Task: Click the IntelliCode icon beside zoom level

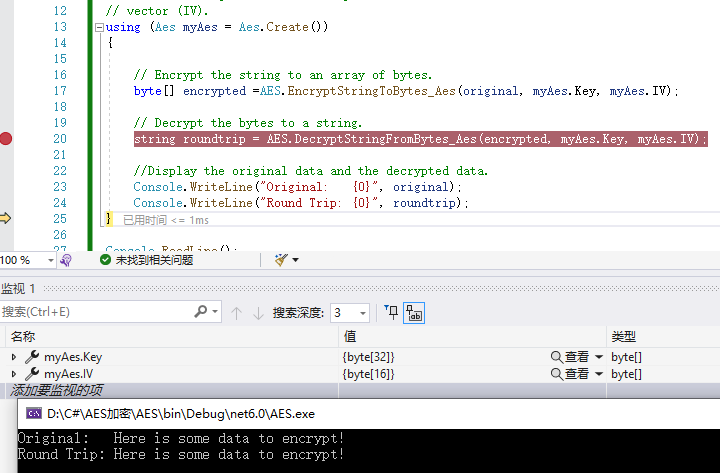Action: coord(65,260)
